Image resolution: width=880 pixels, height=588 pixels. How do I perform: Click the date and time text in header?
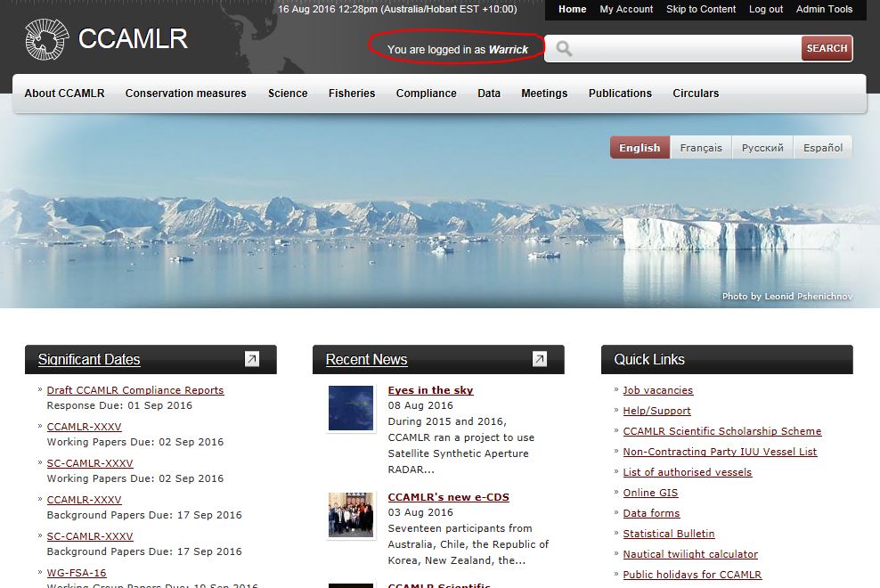(x=397, y=9)
